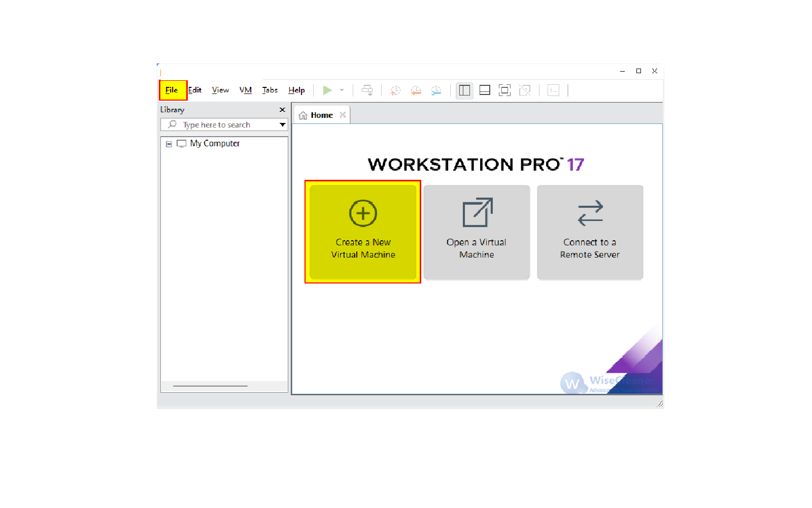The image size is (812, 508).
Task: Close the Library panel
Action: coord(282,110)
